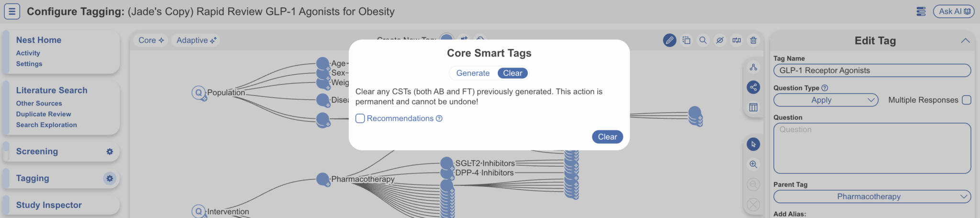Select the Age tag node

click(323, 63)
